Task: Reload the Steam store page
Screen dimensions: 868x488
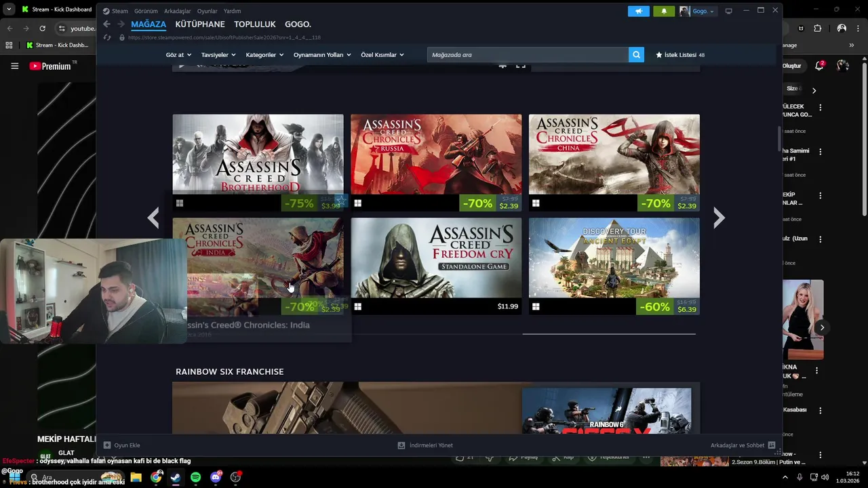Action: click(x=107, y=37)
